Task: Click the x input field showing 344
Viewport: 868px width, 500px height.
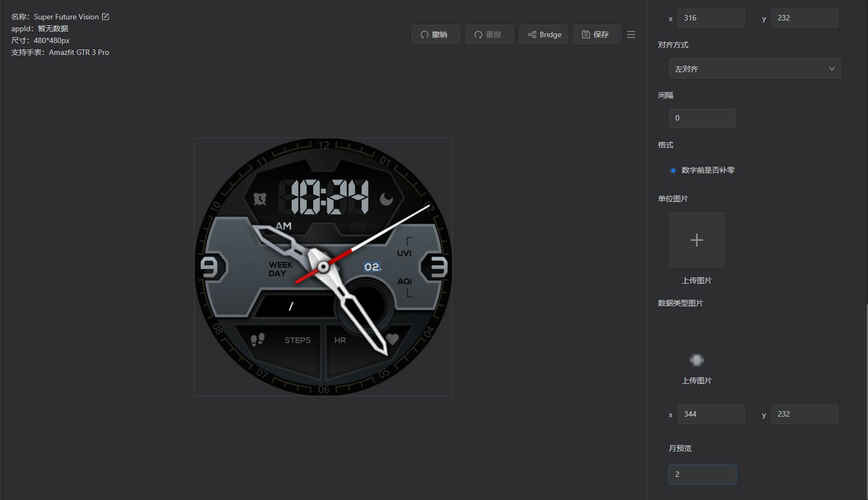Action: point(710,414)
